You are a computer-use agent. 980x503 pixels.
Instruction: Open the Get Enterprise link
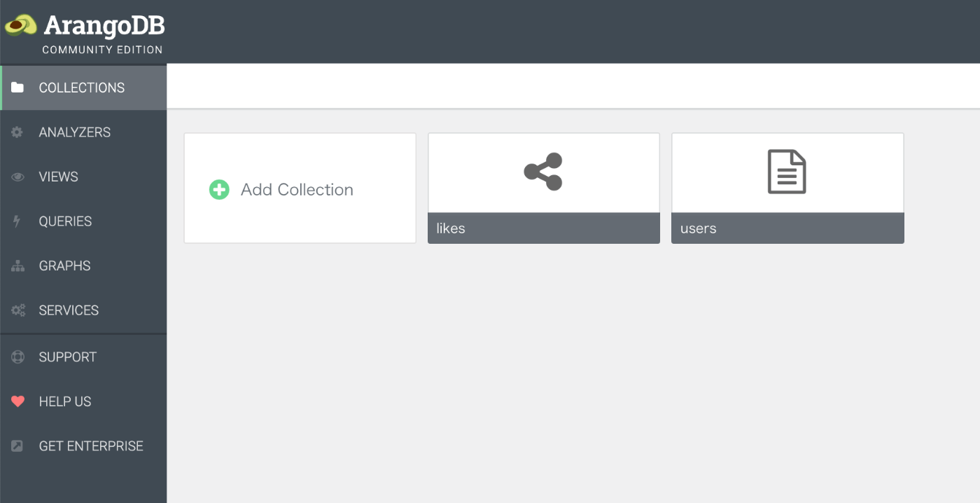point(83,446)
